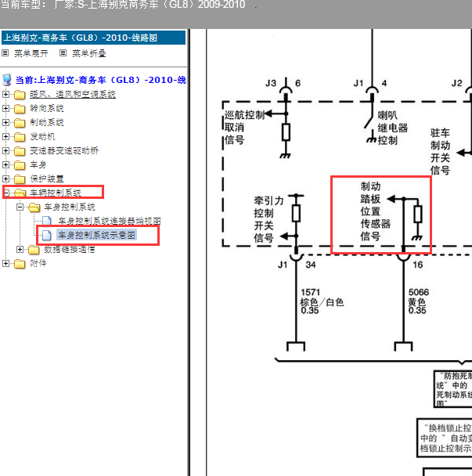Expand the 保护装置 tree node

(5, 178)
